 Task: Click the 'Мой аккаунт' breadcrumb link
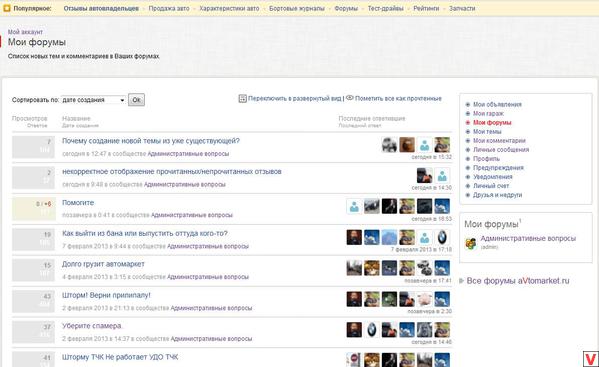pos(25,32)
